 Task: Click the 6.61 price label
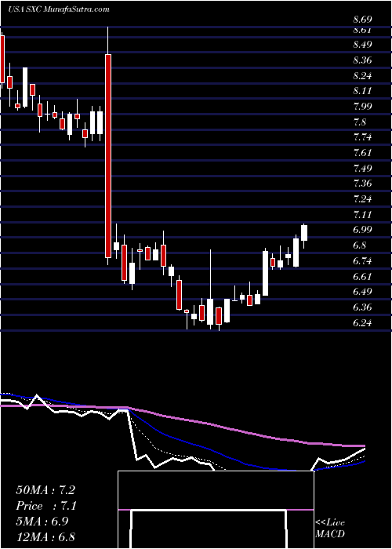coord(362,276)
